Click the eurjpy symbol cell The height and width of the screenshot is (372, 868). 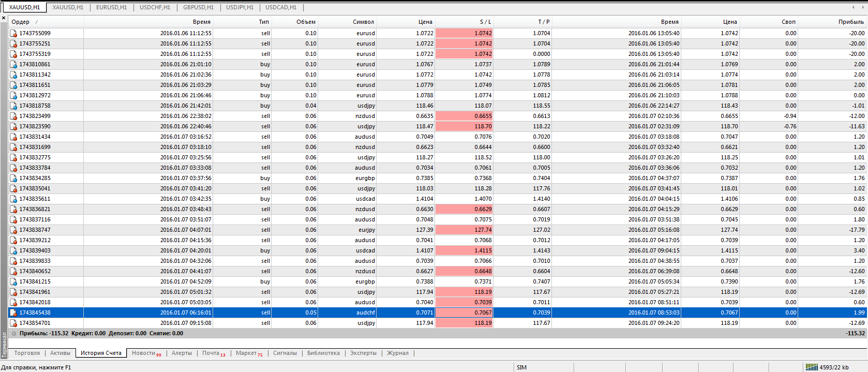[367, 230]
